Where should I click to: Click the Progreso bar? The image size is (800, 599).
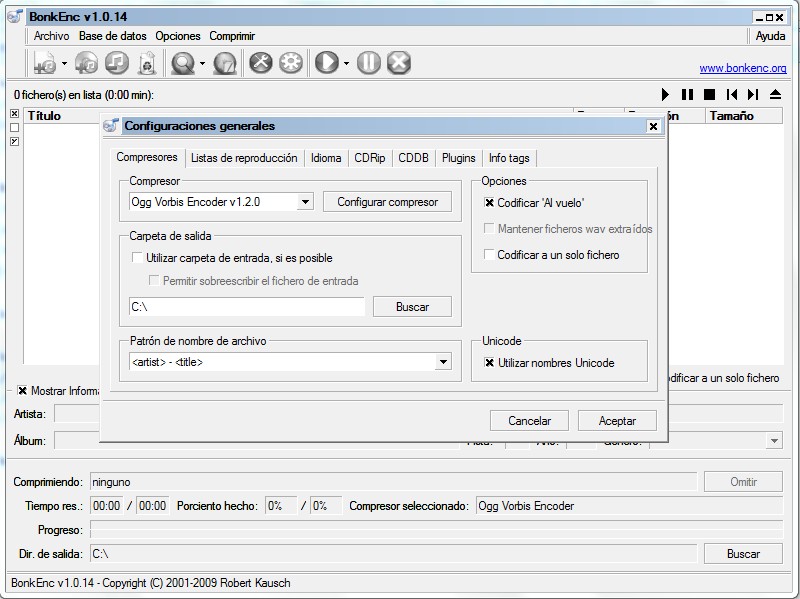[x=436, y=530]
